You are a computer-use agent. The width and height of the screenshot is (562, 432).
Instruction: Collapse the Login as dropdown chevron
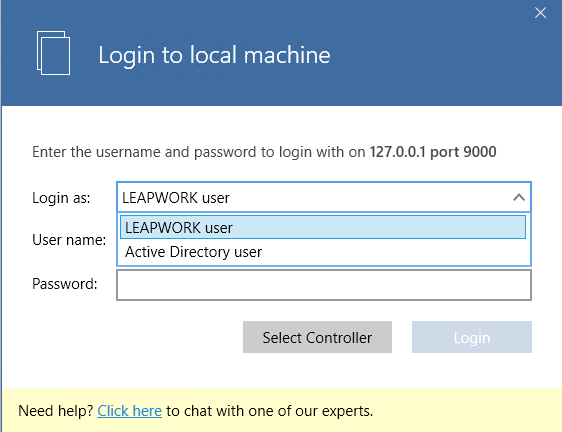519,197
